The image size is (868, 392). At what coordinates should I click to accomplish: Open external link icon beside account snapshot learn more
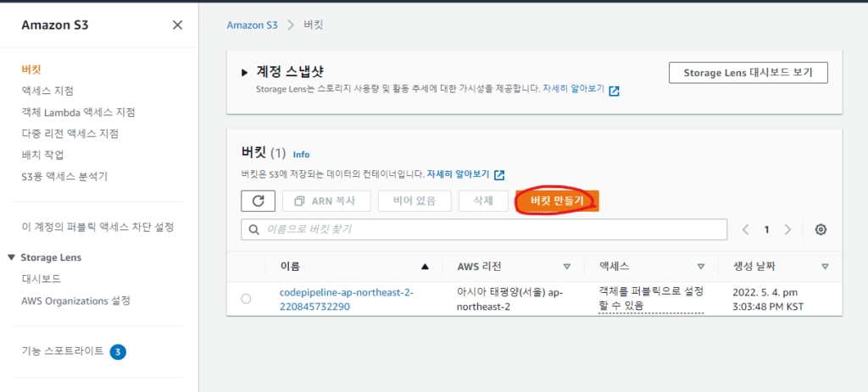click(x=614, y=91)
